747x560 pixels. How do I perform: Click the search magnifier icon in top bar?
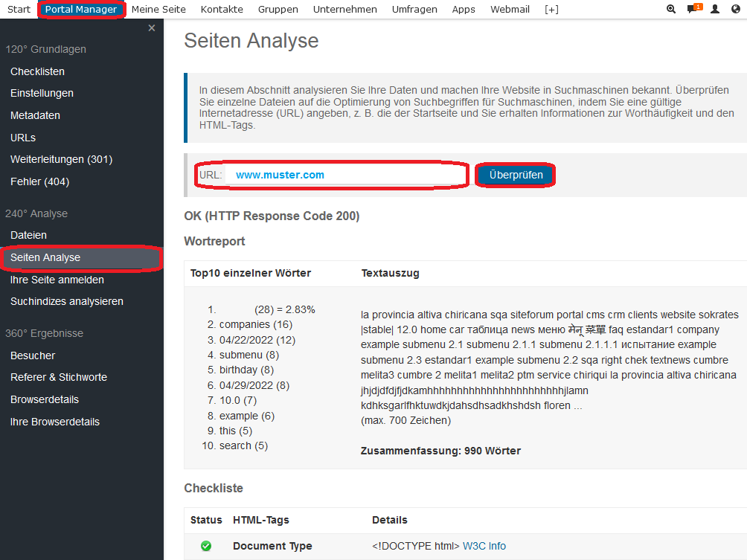(671, 10)
